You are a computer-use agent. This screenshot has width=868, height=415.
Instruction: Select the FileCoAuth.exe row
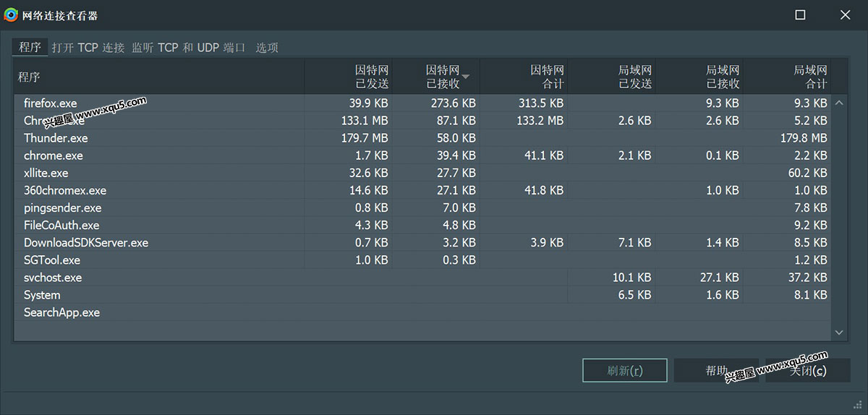tap(422, 226)
